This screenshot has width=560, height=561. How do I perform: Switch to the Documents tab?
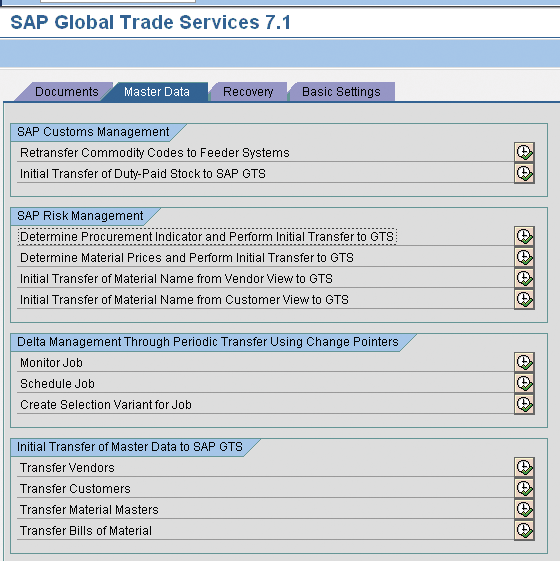click(67, 92)
